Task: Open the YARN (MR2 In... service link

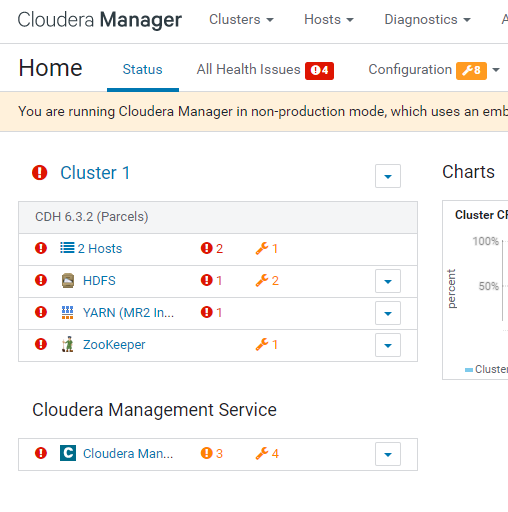Action: (128, 313)
